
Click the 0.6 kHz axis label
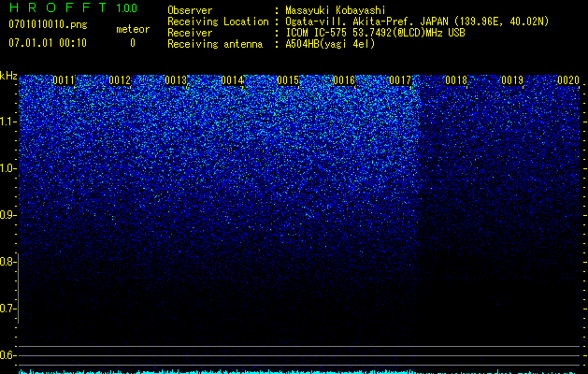[7, 355]
